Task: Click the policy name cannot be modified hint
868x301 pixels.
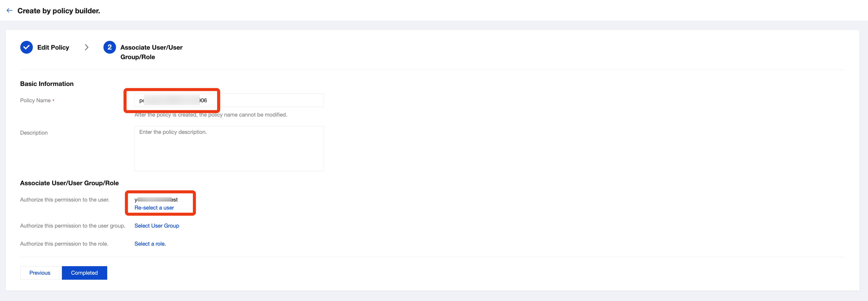Action: 211,115
